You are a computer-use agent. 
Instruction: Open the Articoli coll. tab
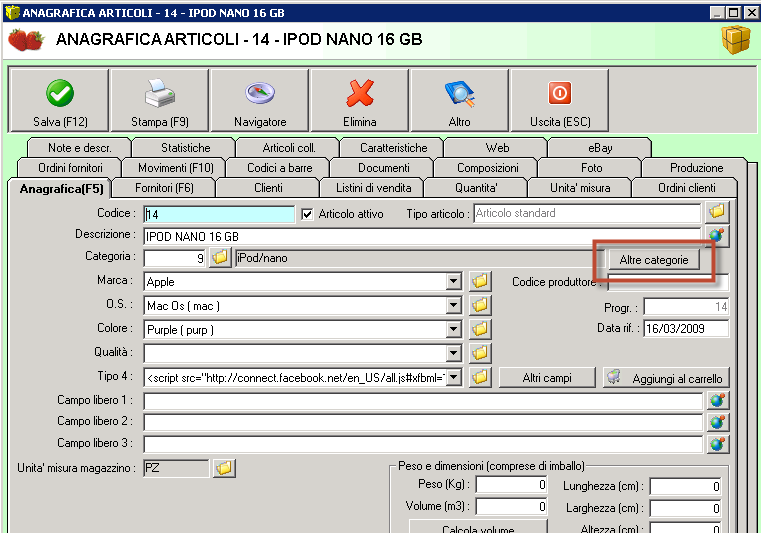pyautogui.click(x=289, y=148)
